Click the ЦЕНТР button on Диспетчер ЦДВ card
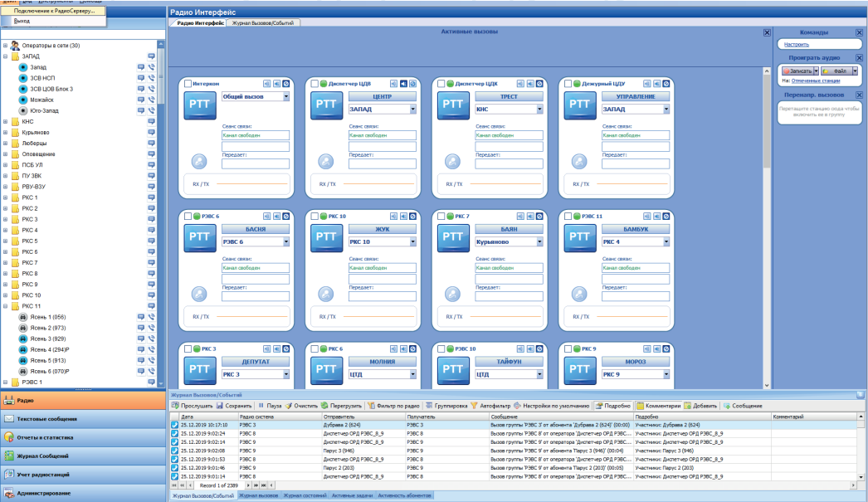Viewport: 868px width, 502px height. 382,96
